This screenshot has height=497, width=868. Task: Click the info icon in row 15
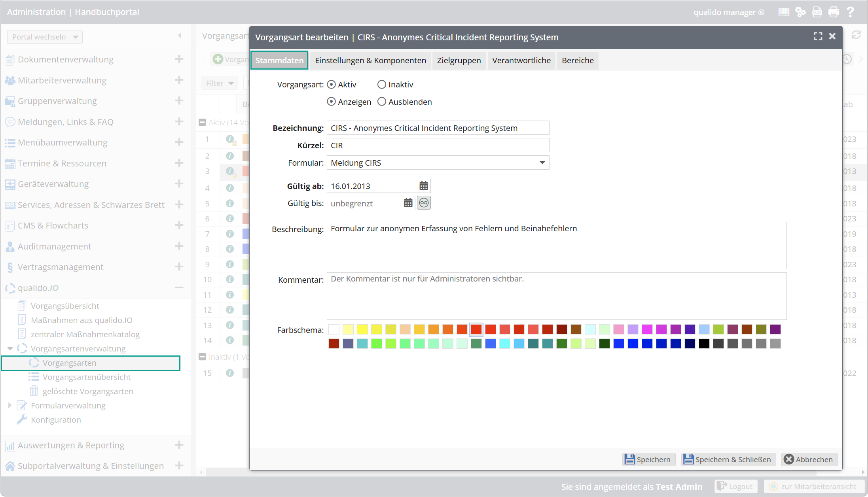(230, 373)
